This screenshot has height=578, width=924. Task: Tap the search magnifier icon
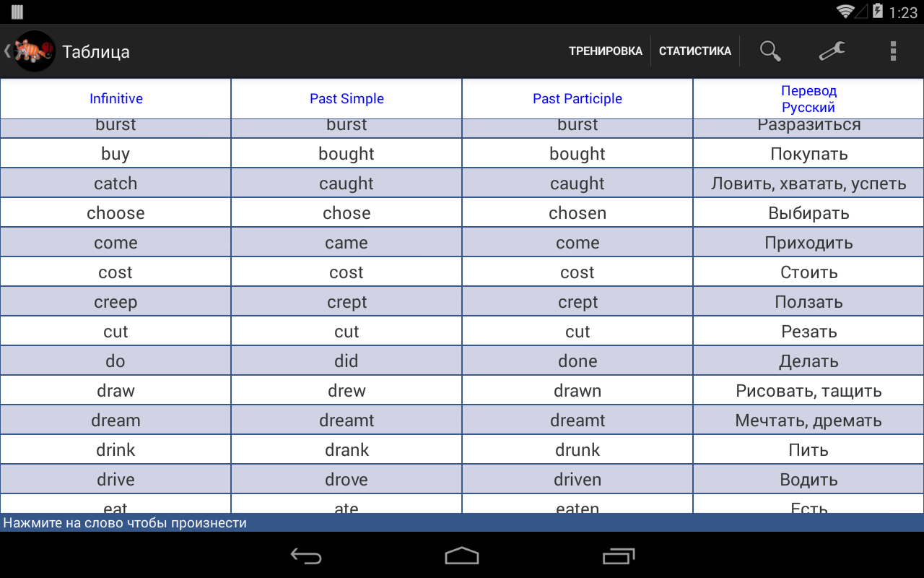click(770, 51)
